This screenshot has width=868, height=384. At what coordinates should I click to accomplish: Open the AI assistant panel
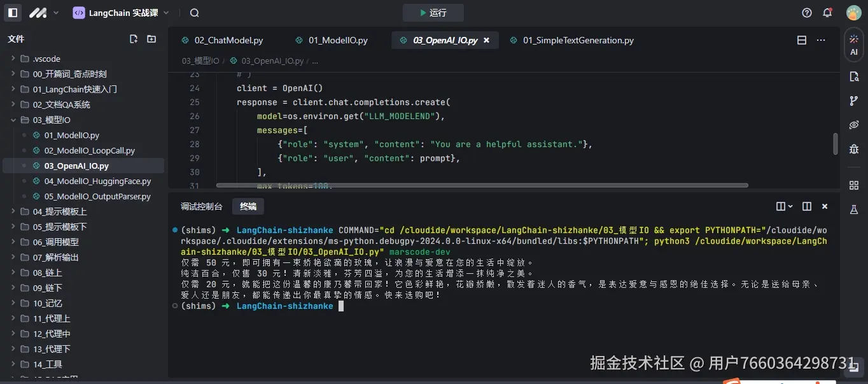click(853, 48)
